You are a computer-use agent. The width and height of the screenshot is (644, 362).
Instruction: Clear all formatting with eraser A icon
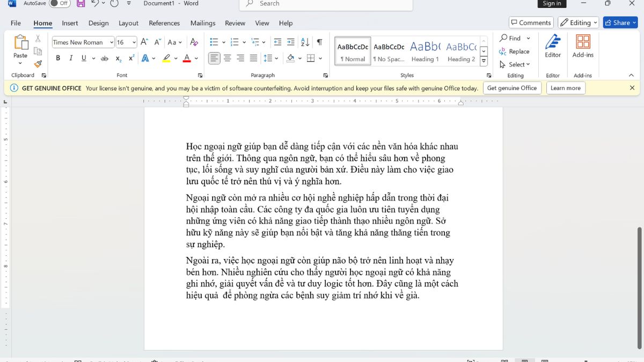(x=194, y=42)
